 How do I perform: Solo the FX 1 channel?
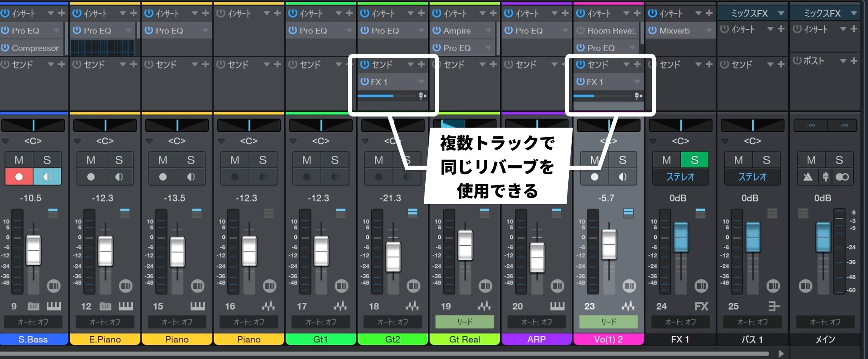click(x=694, y=160)
